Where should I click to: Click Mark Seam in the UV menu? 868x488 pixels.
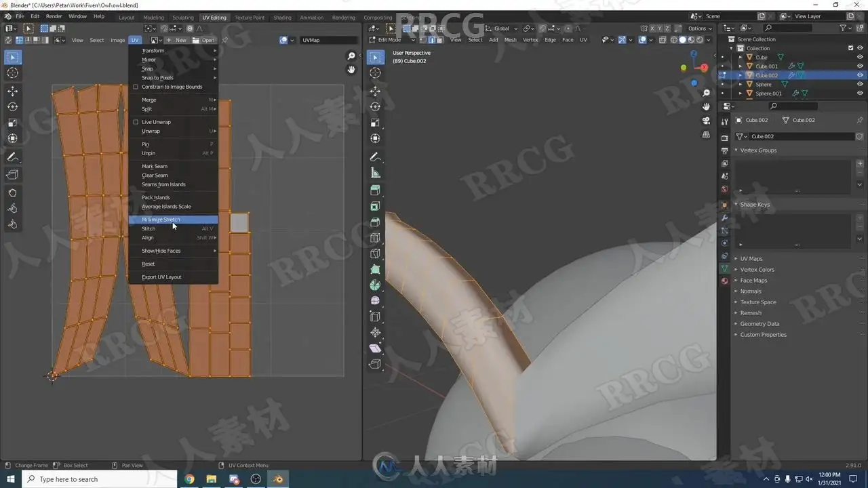coord(174,166)
